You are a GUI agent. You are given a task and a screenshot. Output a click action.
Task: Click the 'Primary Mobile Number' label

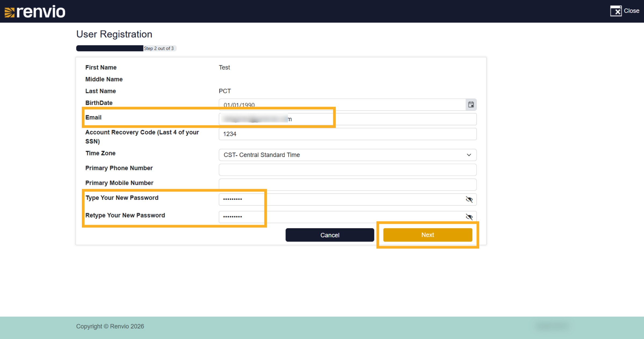[119, 183]
